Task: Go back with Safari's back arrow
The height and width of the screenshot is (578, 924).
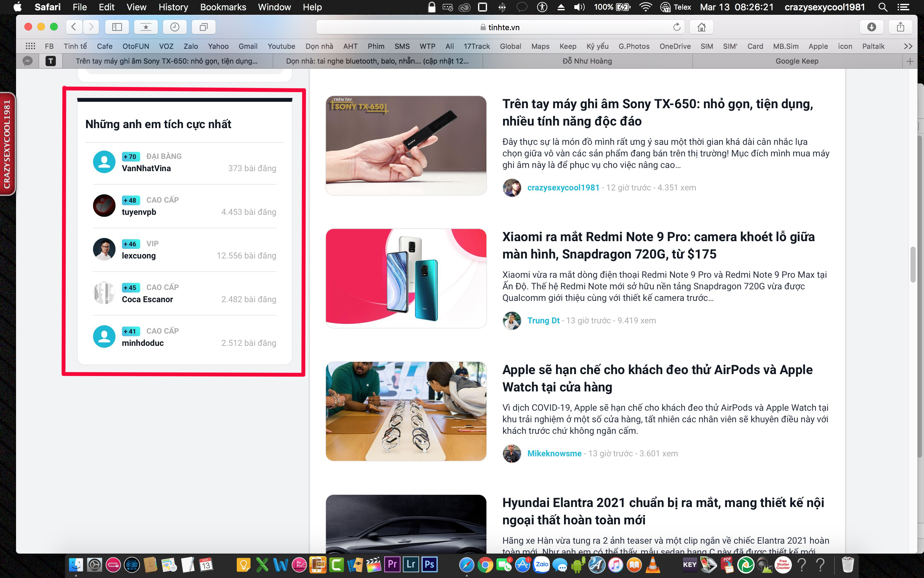Action: click(x=74, y=27)
